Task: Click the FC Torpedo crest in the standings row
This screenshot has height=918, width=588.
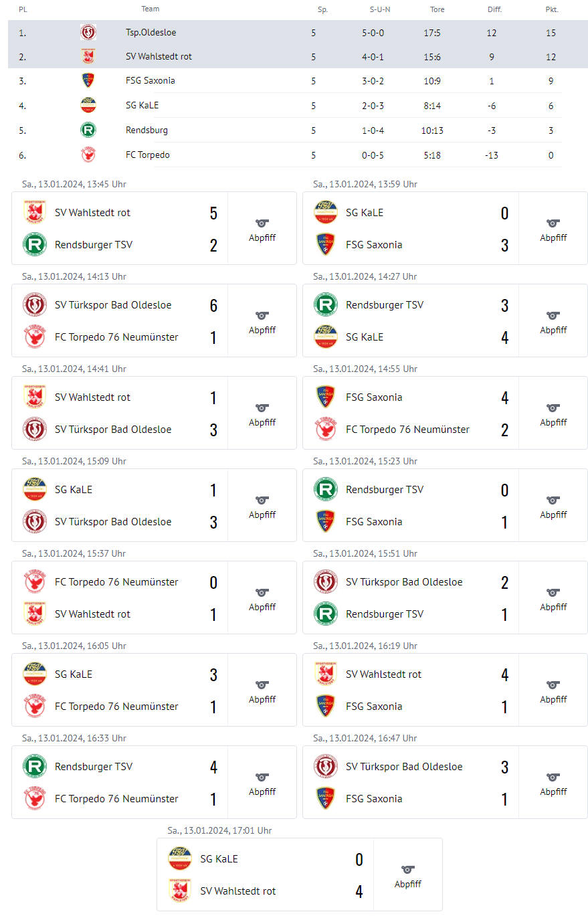Action: tap(88, 155)
